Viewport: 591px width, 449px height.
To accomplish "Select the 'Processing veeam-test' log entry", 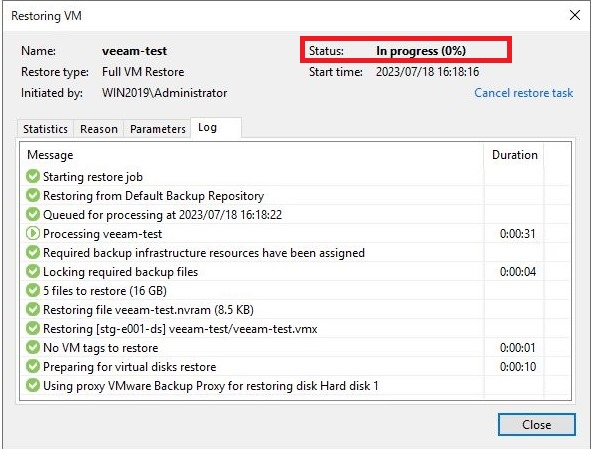I will [295, 233].
